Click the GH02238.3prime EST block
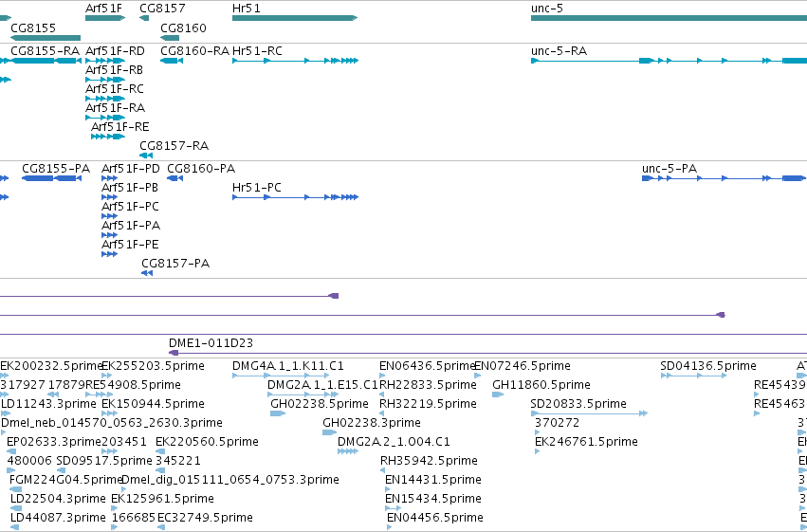The width and height of the screenshot is (807, 532). (329, 432)
